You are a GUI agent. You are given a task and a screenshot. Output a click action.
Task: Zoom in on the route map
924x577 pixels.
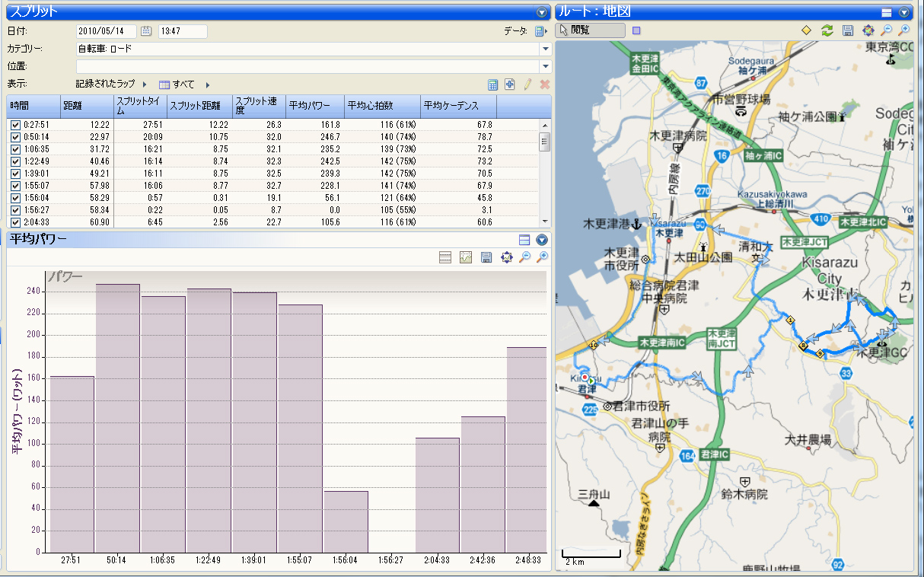(x=904, y=30)
